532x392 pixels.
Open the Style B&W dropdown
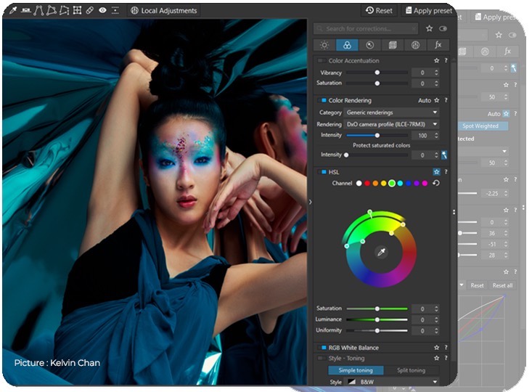pyautogui.click(x=391, y=382)
